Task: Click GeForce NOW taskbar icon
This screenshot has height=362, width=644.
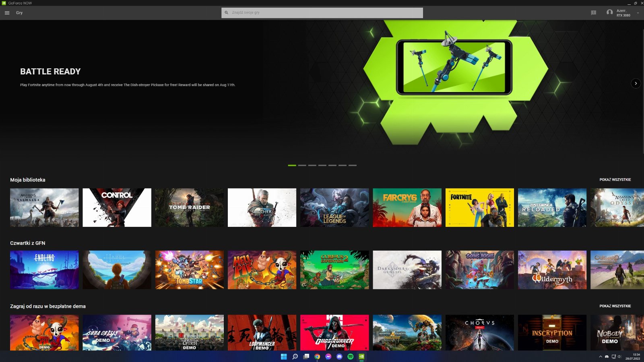Action: (361, 356)
